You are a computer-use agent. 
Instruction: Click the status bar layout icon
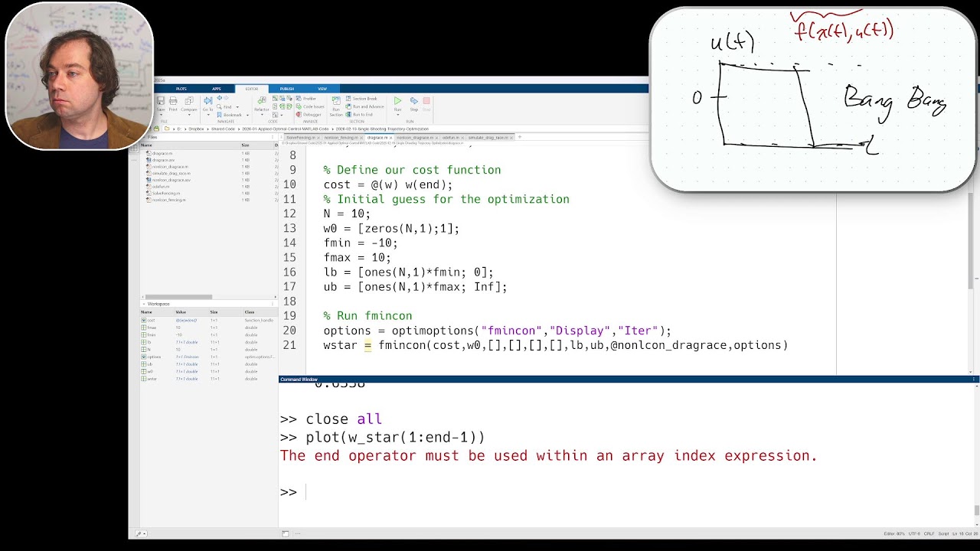coord(285,533)
